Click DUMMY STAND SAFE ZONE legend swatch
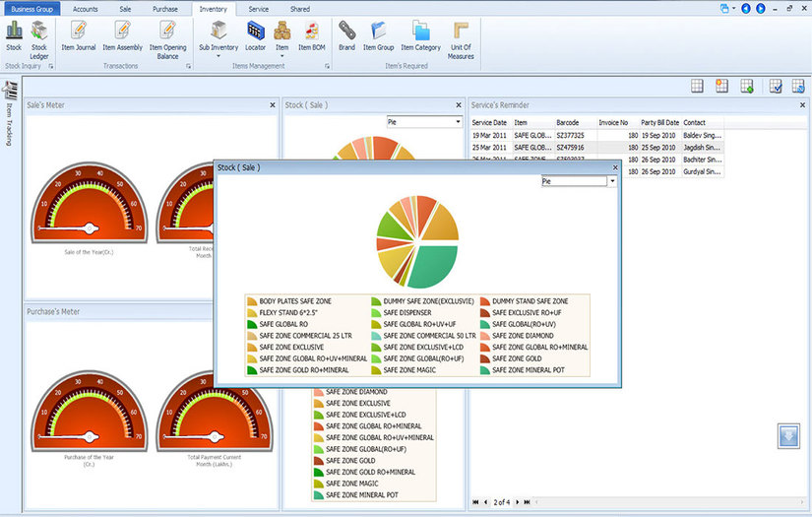This screenshot has width=812, height=517. pos(485,301)
